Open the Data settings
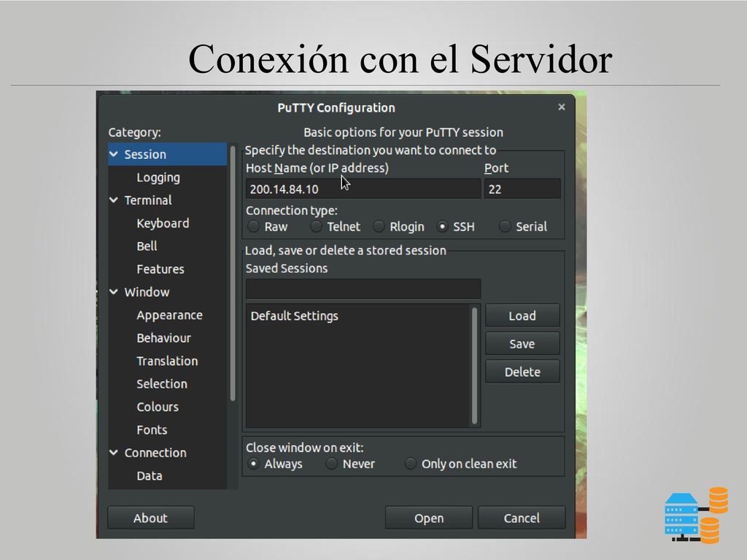Screen dimensions: 747x560 coord(149,475)
